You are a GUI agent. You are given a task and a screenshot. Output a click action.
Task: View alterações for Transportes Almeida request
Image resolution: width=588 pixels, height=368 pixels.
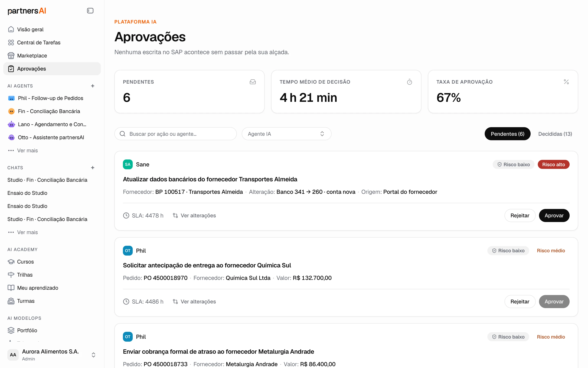[194, 215]
